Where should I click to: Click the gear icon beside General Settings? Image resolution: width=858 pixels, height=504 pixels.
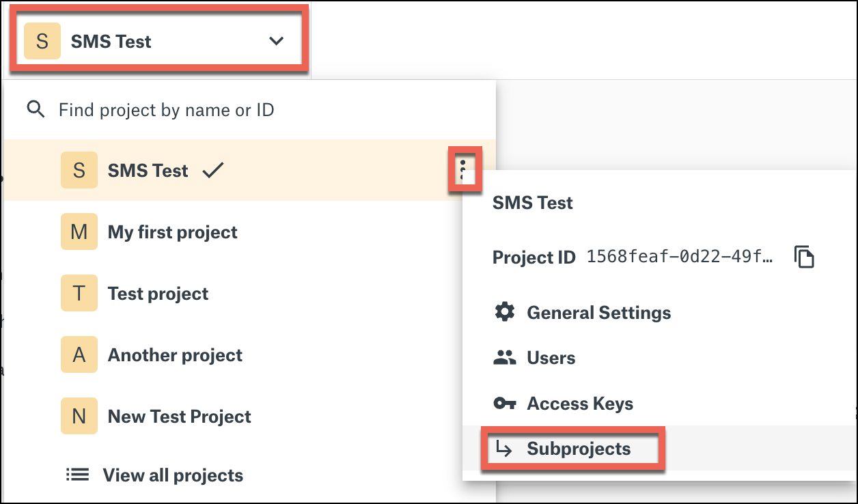tap(506, 313)
